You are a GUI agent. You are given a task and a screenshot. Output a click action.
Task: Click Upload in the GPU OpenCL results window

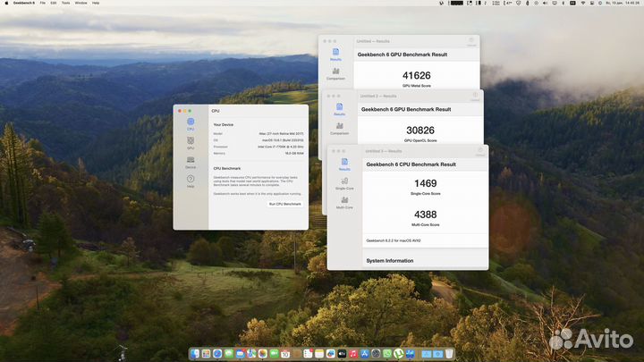point(475,97)
